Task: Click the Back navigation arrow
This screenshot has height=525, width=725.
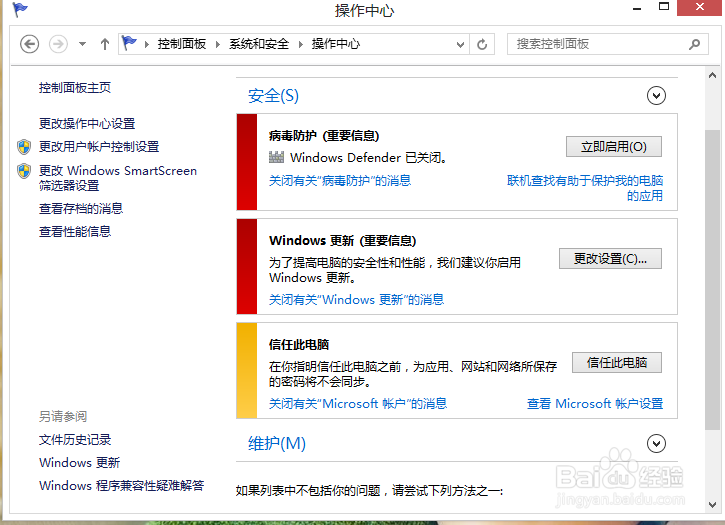Action: click(29, 44)
